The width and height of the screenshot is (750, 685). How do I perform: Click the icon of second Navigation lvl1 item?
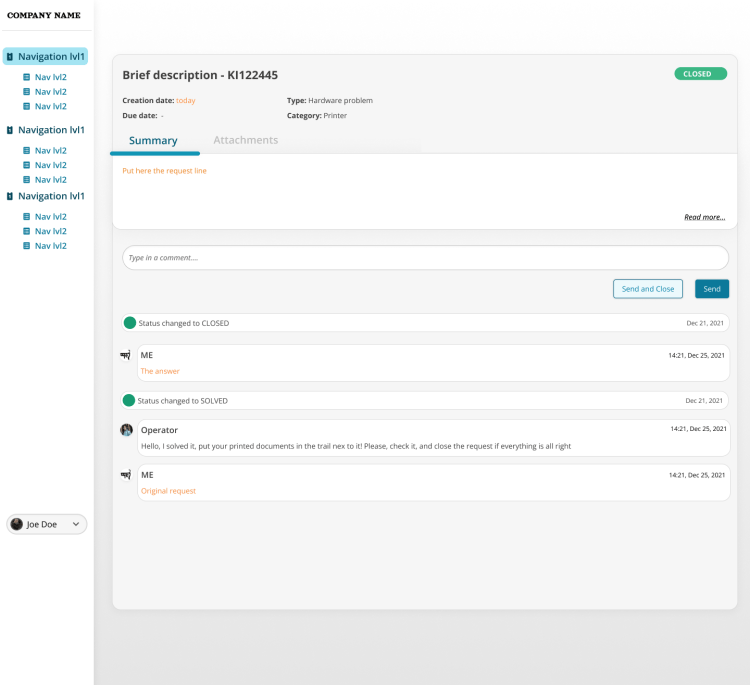tap(10, 130)
